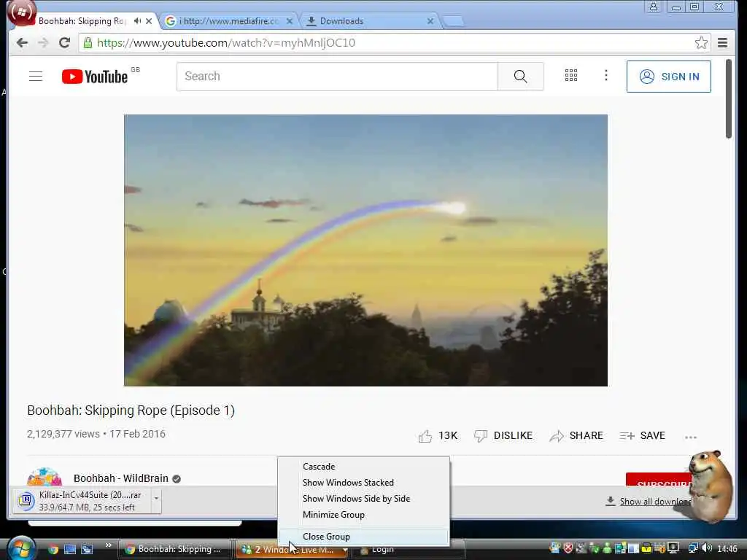Image resolution: width=747 pixels, height=560 pixels.
Task: Open the volume speaker tray icon
Action: [x=707, y=548]
